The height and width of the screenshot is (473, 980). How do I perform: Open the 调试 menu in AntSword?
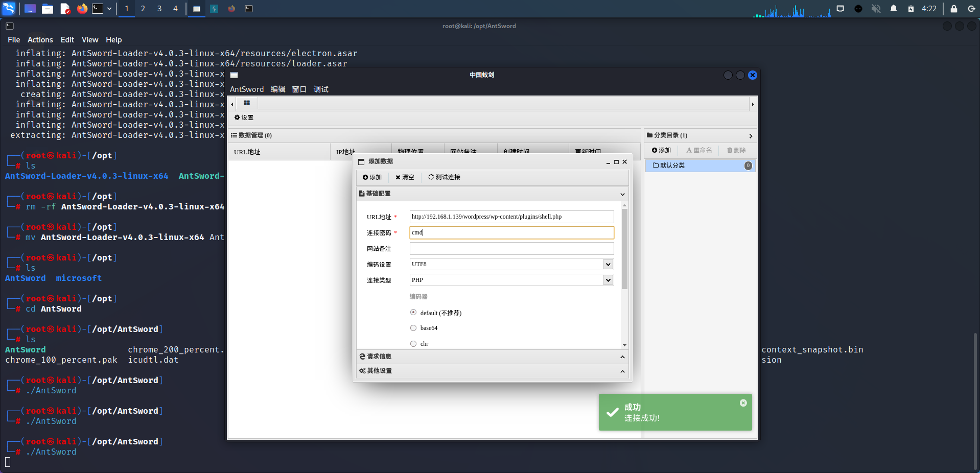pyautogui.click(x=321, y=89)
